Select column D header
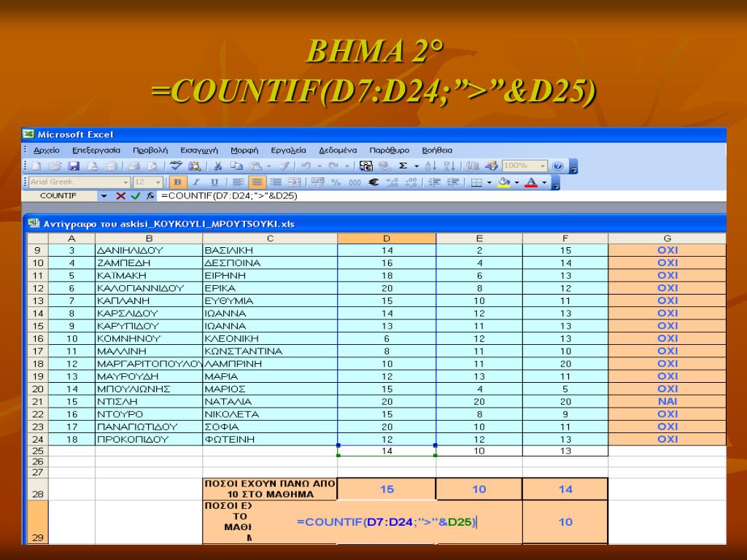The height and width of the screenshot is (560, 747). pos(387,238)
